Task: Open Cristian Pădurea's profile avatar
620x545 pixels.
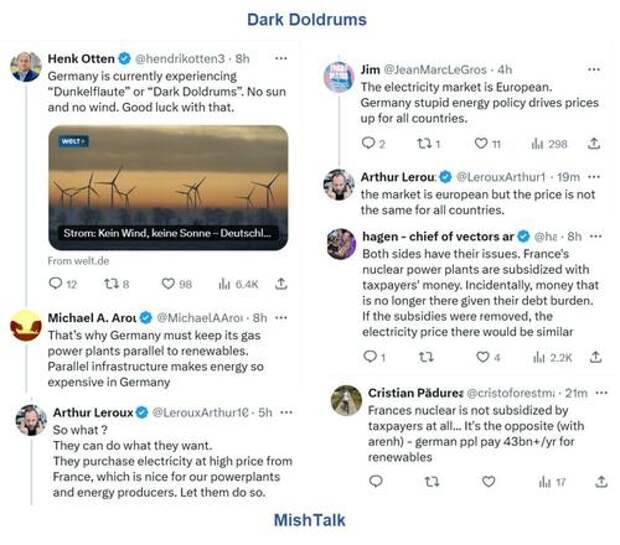Action: pos(346,400)
